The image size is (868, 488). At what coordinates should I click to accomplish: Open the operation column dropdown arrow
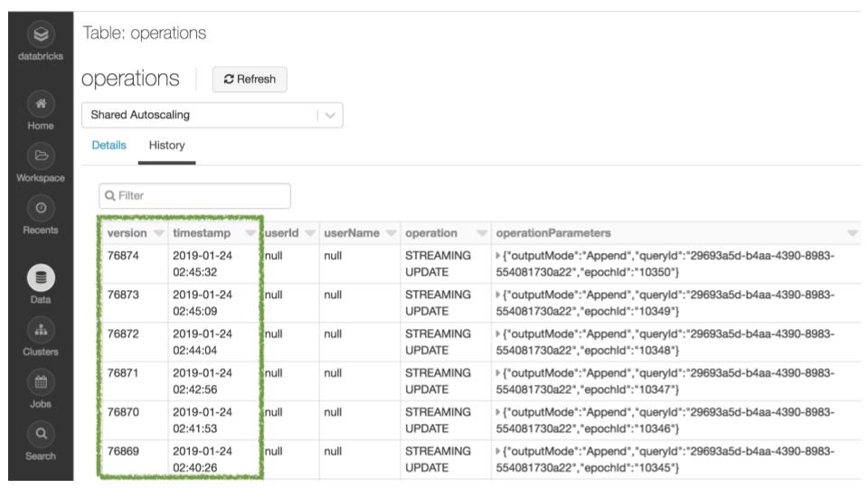pyautogui.click(x=480, y=234)
